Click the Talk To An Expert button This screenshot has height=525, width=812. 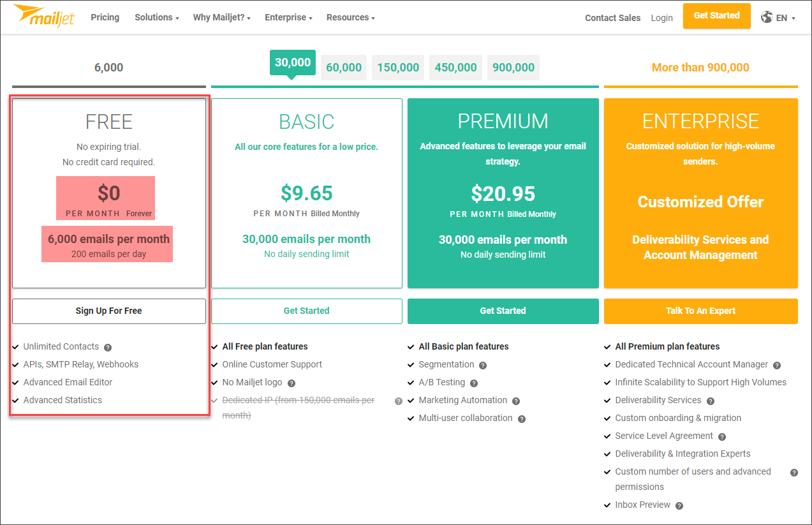click(x=701, y=311)
